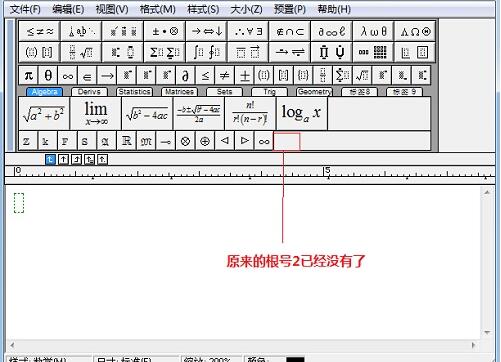The width and height of the screenshot is (501, 362).
Task: Open the Greek lowercase letters palette (λωθ)
Action: pyautogui.click(x=373, y=31)
